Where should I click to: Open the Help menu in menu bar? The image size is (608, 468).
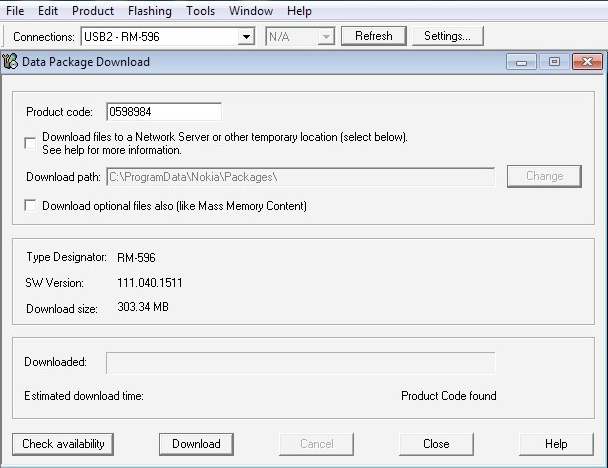pos(299,11)
